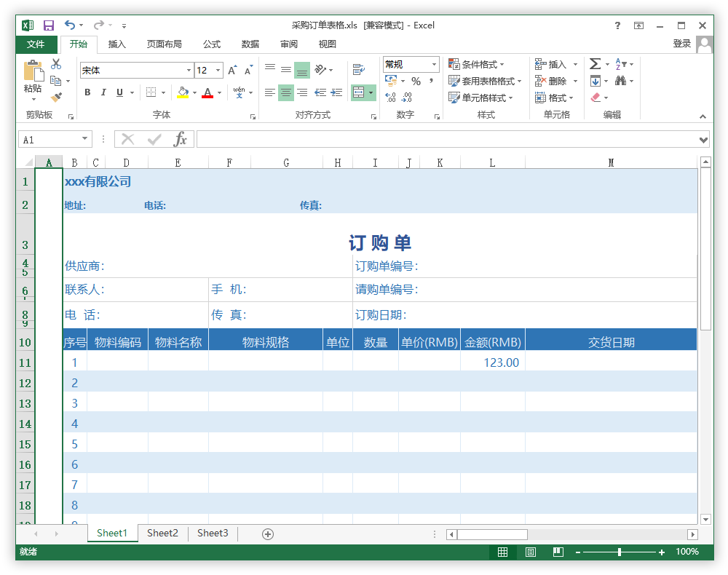
Task: Toggle bottom vertical alignment
Action: pyautogui.click(x=302, y=70)
